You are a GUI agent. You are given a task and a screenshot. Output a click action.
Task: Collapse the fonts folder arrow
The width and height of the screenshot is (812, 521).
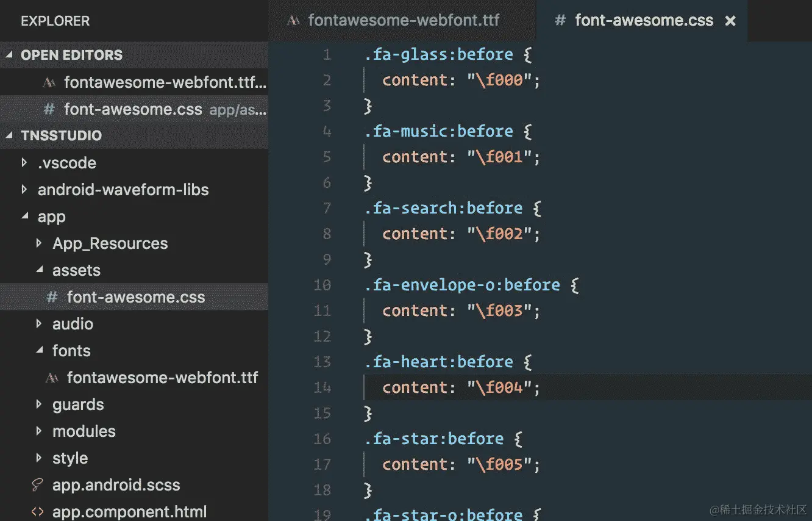(x=40, y=350)
